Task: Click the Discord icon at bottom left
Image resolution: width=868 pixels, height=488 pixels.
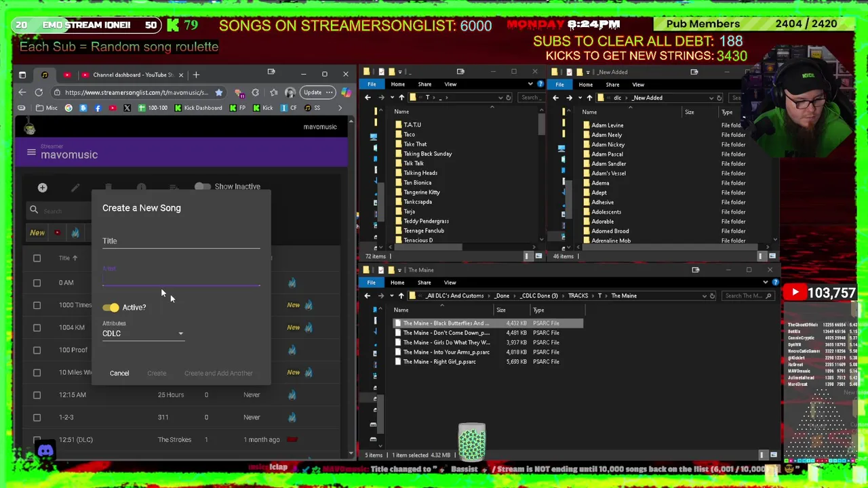Action: click(x=45, y=450)
